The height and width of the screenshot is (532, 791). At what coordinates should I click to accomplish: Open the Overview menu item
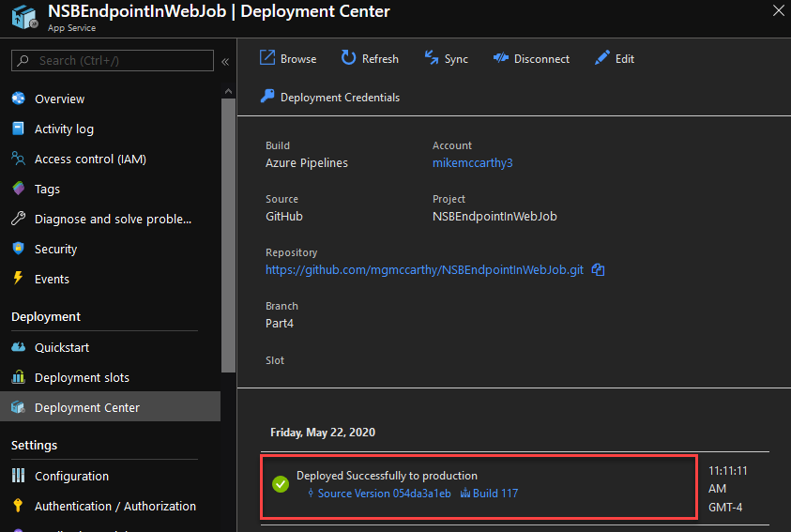click(59, 99)
